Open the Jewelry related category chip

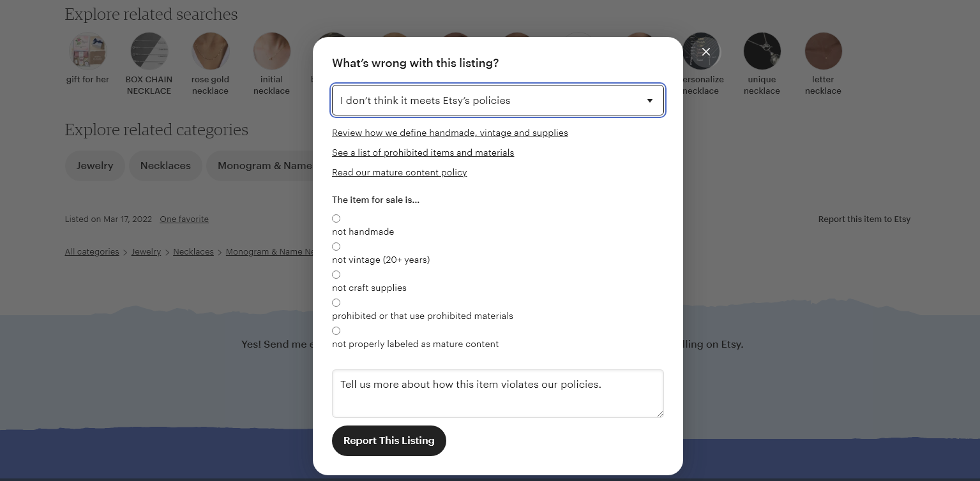94,166
